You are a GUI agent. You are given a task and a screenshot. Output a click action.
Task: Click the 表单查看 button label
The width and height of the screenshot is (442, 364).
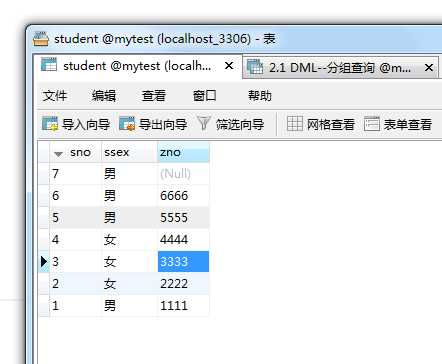(408, 124)
